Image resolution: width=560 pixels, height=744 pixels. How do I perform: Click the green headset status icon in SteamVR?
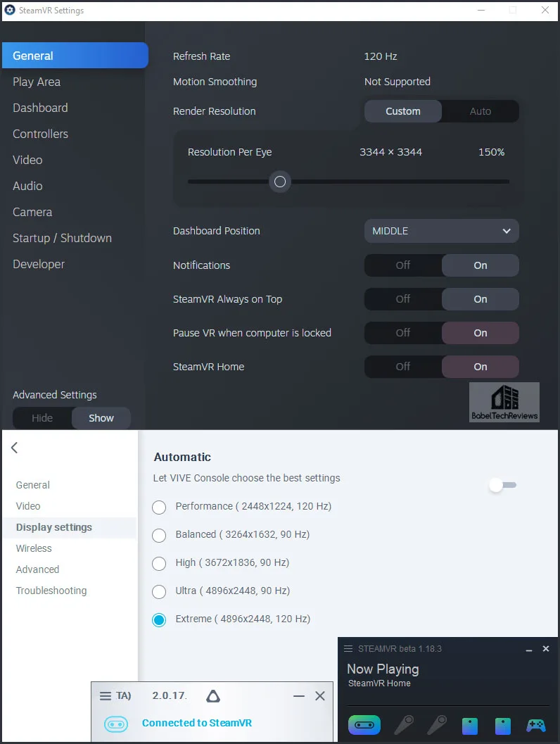coord(364,725)
